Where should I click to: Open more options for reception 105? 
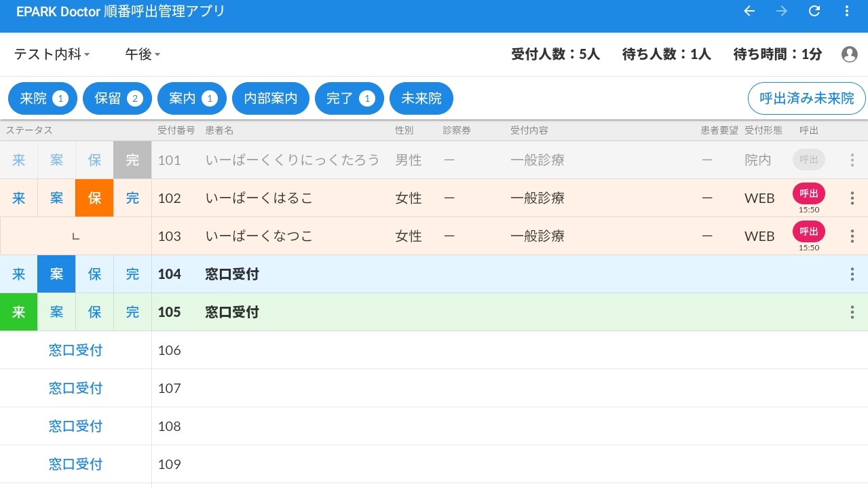852,312
